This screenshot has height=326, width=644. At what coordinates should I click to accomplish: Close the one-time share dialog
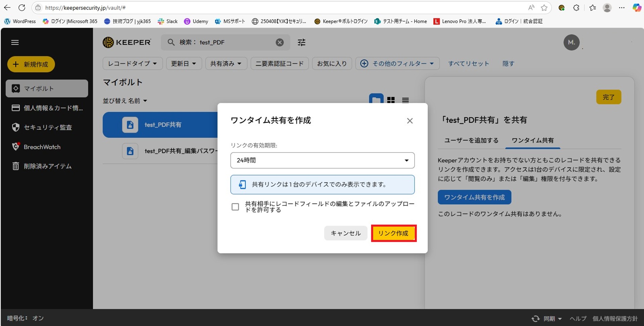click(410, 121)
